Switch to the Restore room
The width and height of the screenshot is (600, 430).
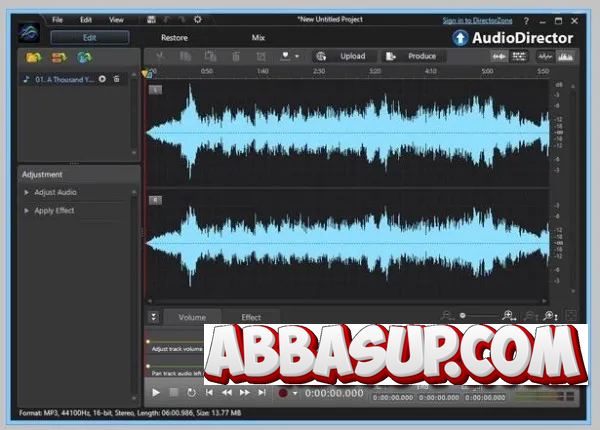[174, 38]
